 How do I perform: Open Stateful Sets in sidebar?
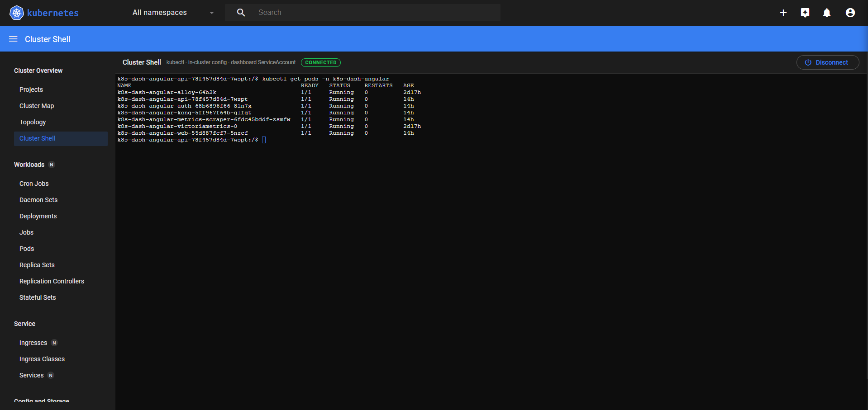(38, 297)
